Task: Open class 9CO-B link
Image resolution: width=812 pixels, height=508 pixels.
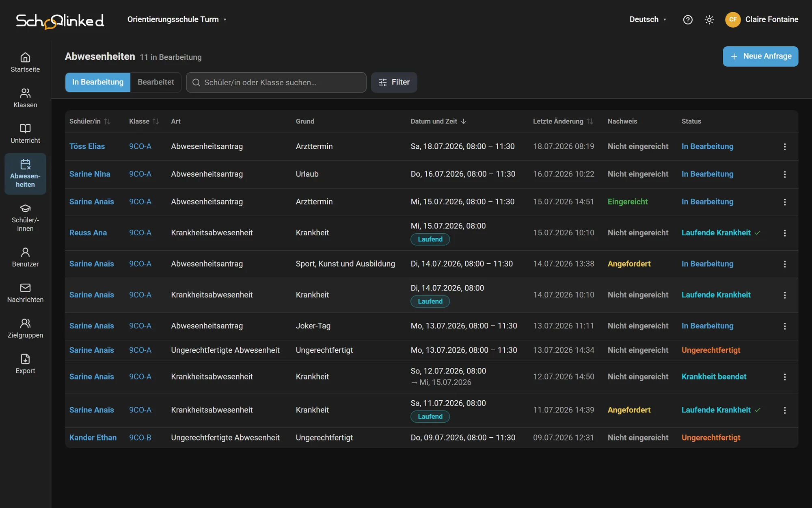Action: click(140, 438)
